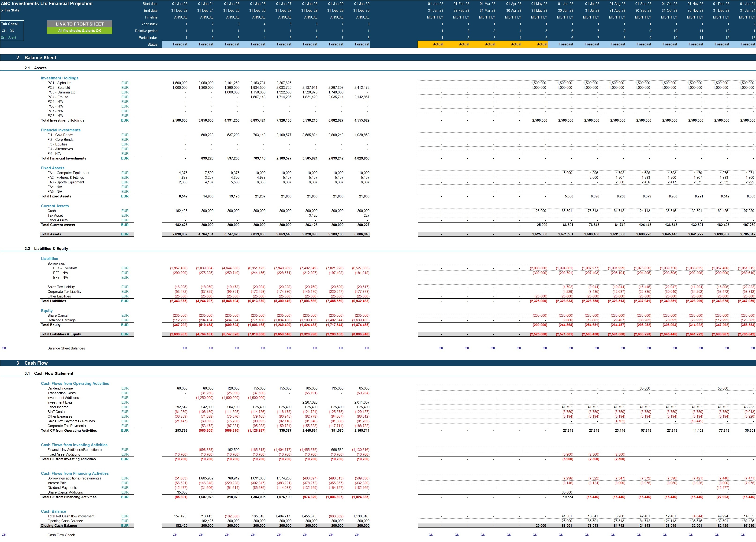The image size is (756, 542).
Task: Select the 'FI4 - Alternatives' row label
Action: (x=60, y=149)
